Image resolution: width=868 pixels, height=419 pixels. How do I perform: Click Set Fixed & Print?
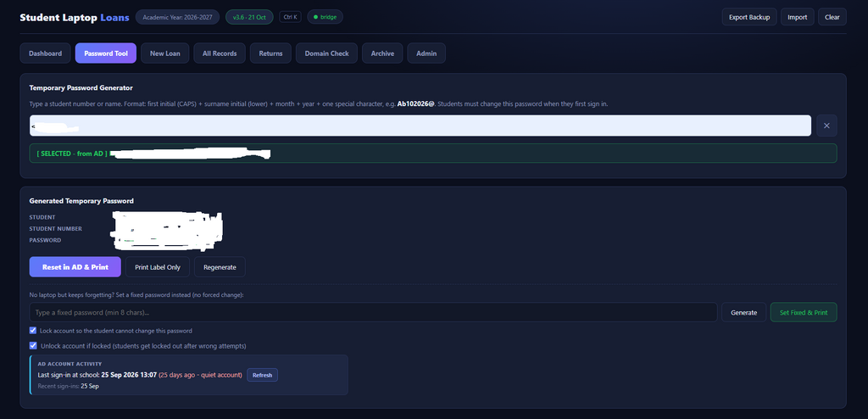tap(804, 312)
